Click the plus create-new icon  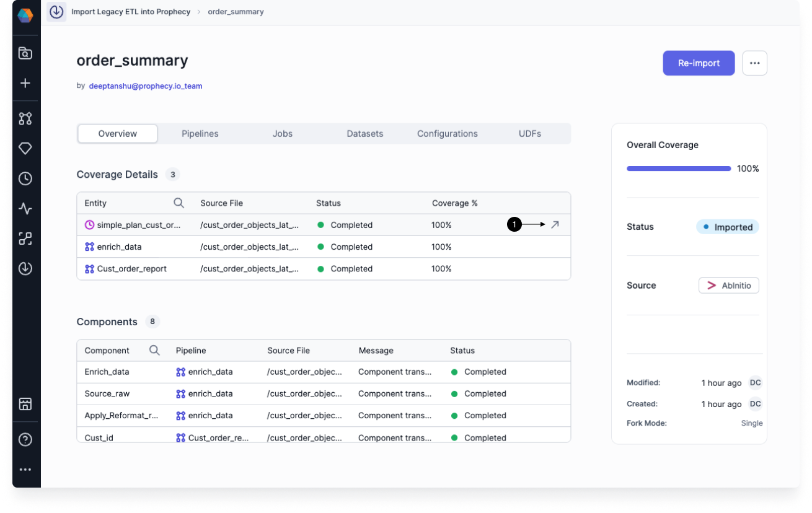pos(25,83)
